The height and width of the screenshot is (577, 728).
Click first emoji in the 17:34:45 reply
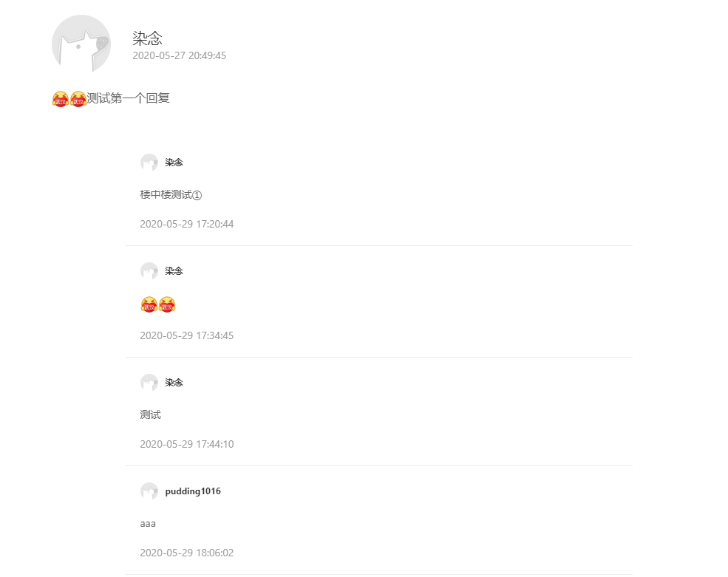tap(149, 304)
